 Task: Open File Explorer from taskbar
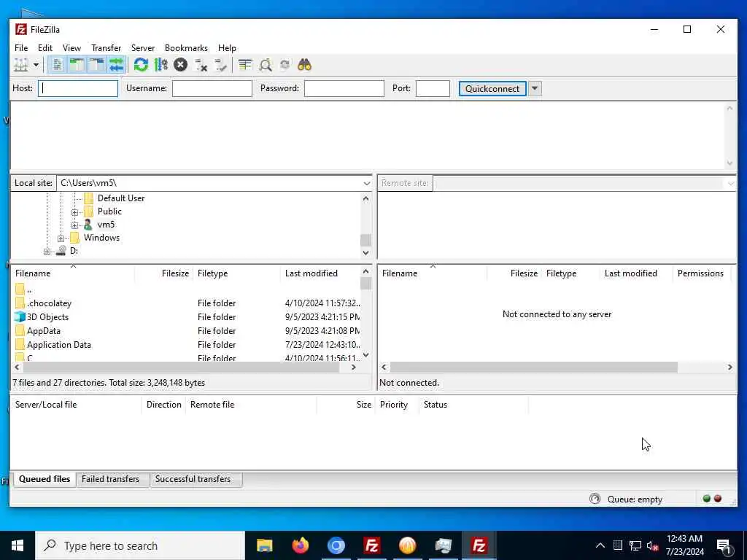[x=264, y=545]
